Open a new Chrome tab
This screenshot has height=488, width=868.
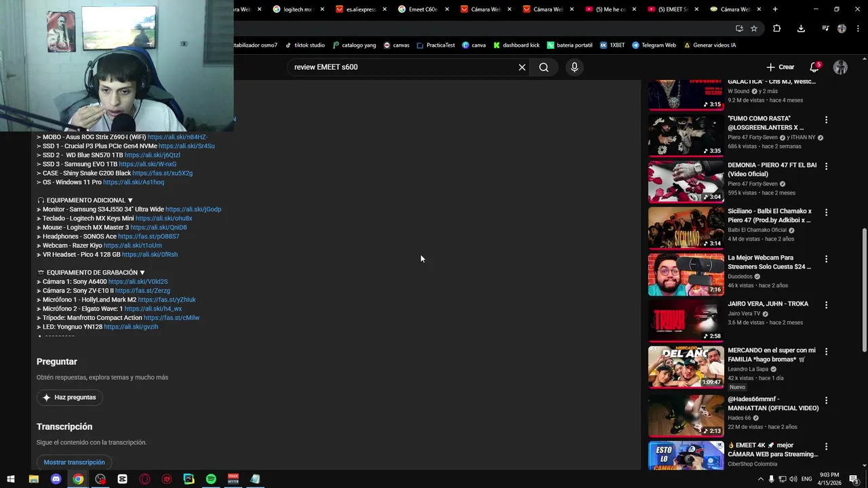[775, 9]
